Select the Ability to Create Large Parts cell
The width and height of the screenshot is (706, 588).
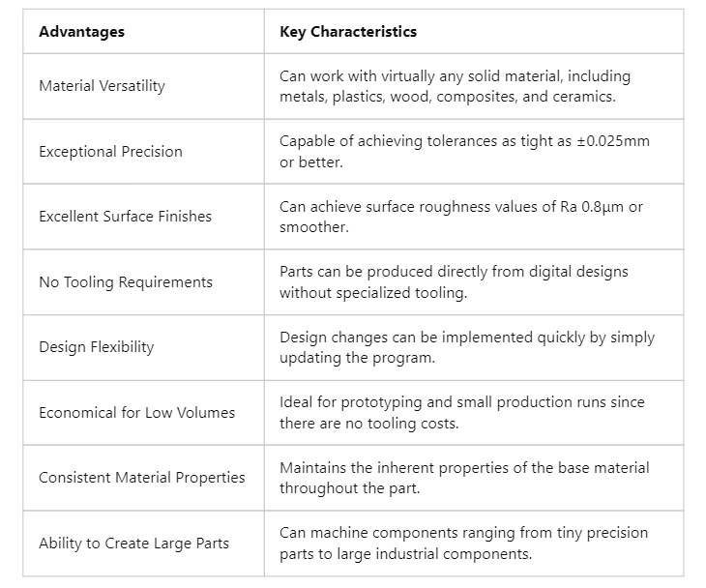133,544
